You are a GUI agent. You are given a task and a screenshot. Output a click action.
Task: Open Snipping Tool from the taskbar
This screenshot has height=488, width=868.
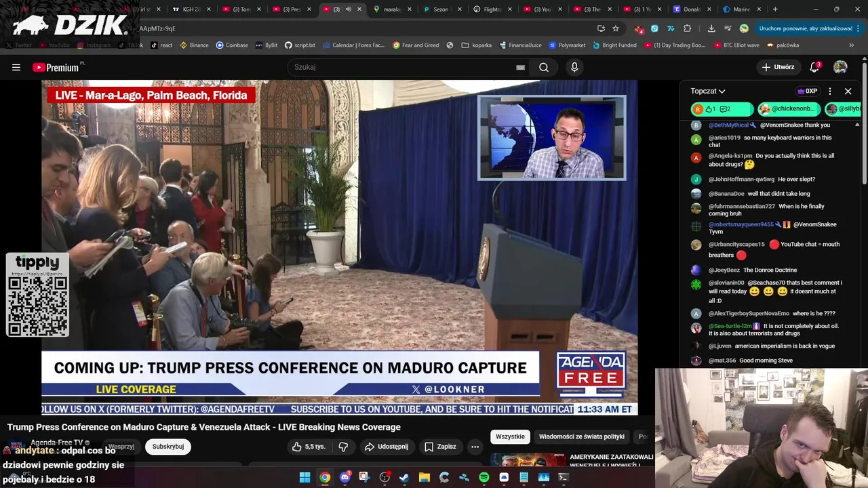coord(364,477)
